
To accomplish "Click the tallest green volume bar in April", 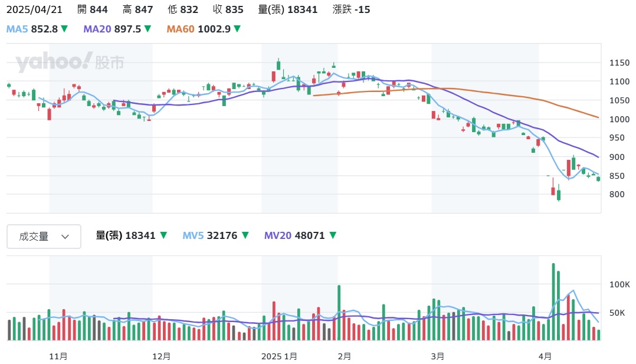I will click(553, 301).
